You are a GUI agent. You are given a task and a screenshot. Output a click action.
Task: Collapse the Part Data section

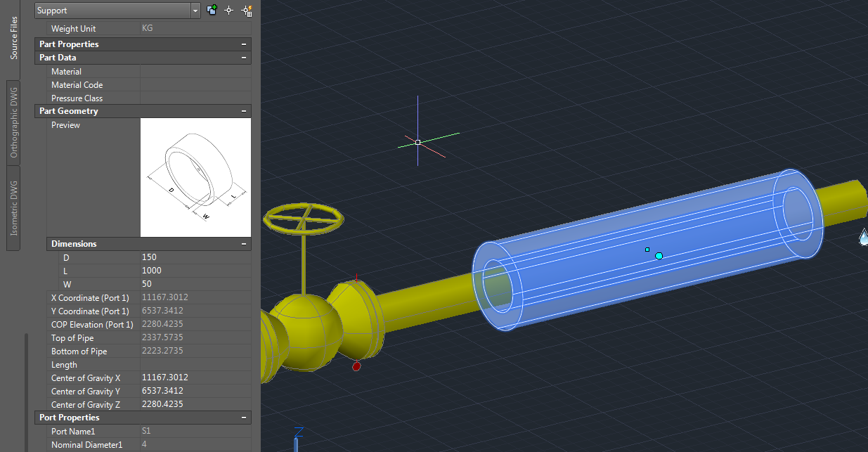point(245,57)
